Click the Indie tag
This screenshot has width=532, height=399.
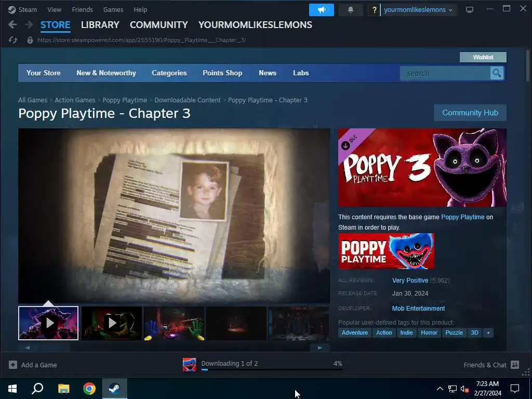click(x=406, y=332)
